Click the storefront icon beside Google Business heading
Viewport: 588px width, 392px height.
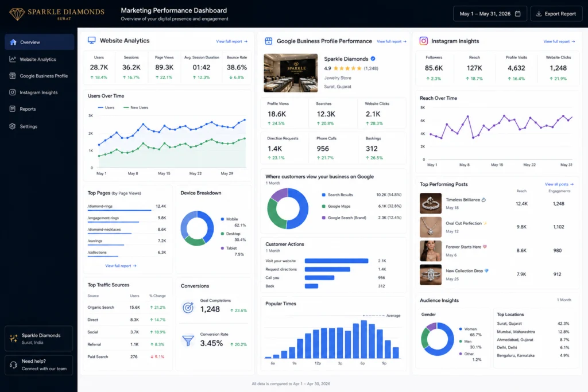click(269, 41)
